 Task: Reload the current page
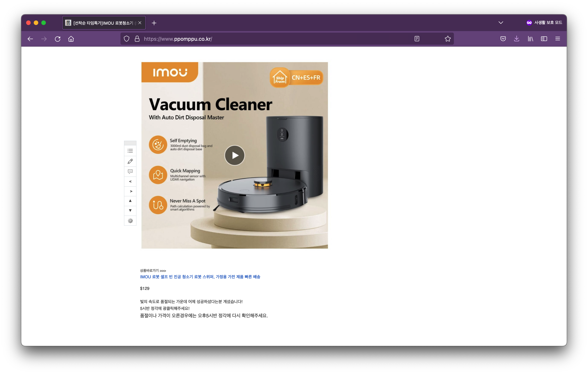58,39
